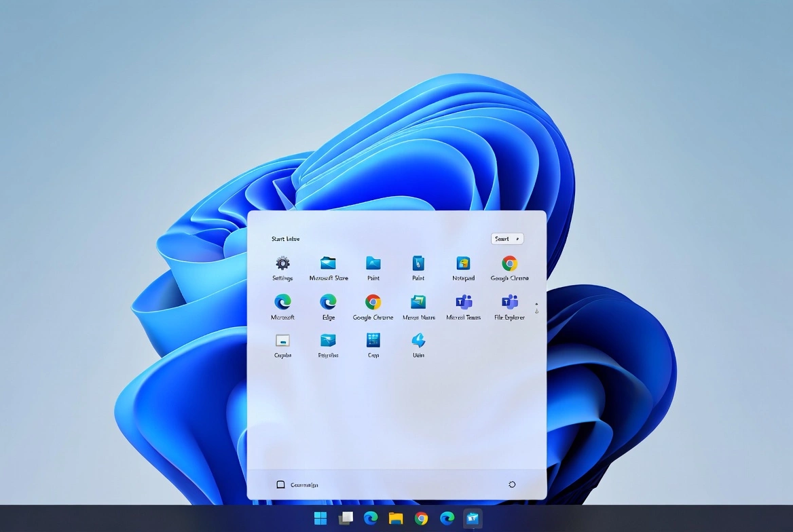Image resolution: width=793 pixels, height=532 pixels.
Task: Open Settings from the Start menu
Action: (x=282, y=265)
